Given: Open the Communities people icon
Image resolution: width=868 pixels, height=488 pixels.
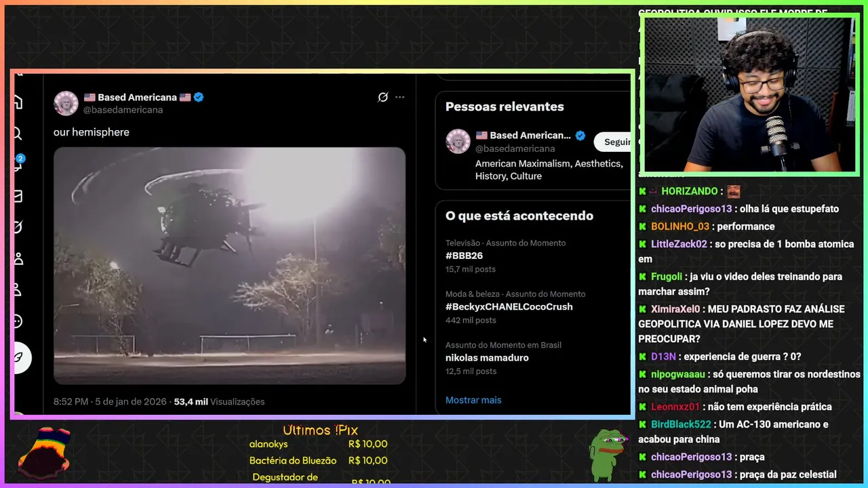Looking at the screenshot, I should click(18, 258).
